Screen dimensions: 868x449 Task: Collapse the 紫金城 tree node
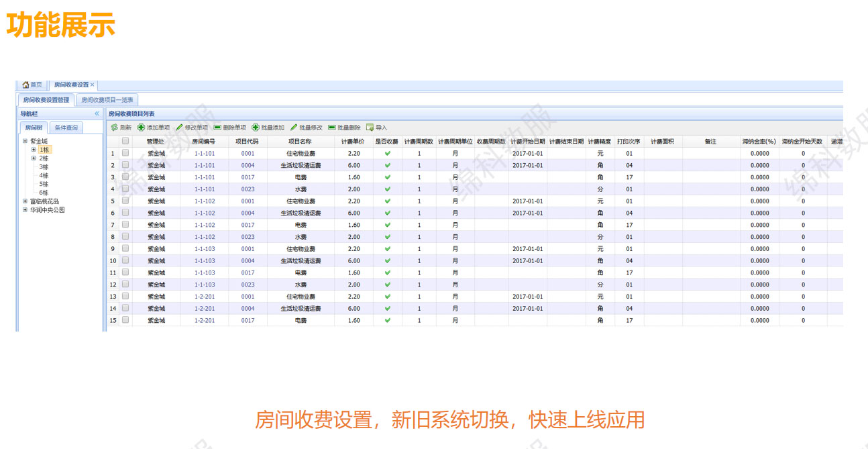pyautogui.click(x=25, y=141)
